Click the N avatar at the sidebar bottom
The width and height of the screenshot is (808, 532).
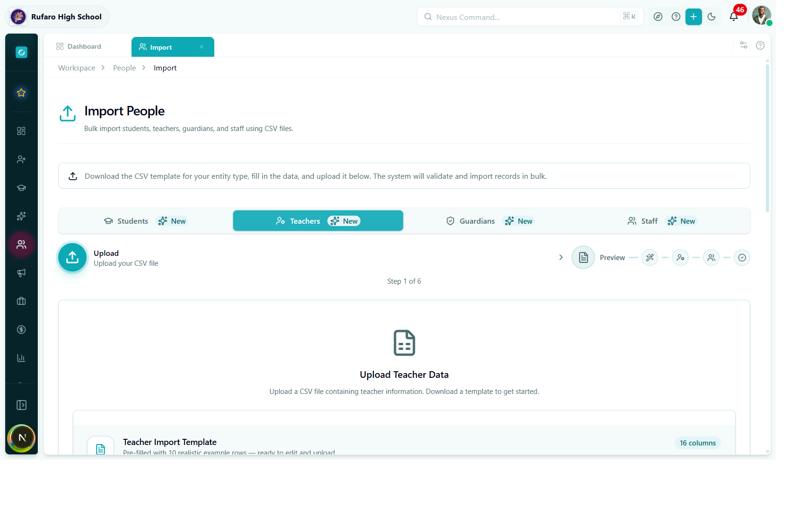pyautogui.click(x=22, y=438)
